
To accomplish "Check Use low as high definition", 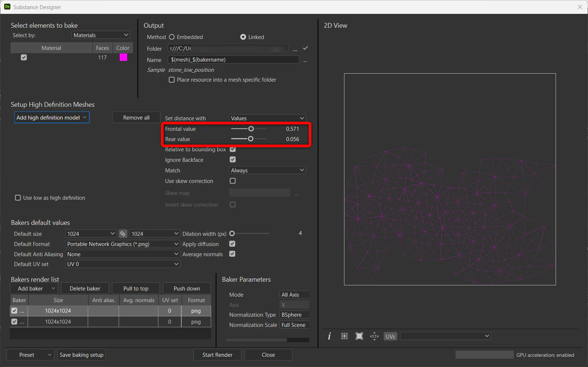I will pyautogui.click(x=18, y=198).
